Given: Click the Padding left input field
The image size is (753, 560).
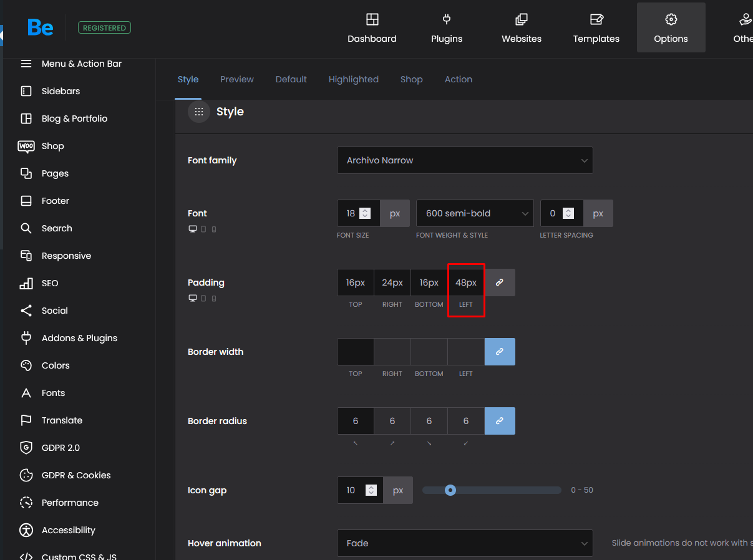Looking at the screenshot, I should click(x=466, y=282).
